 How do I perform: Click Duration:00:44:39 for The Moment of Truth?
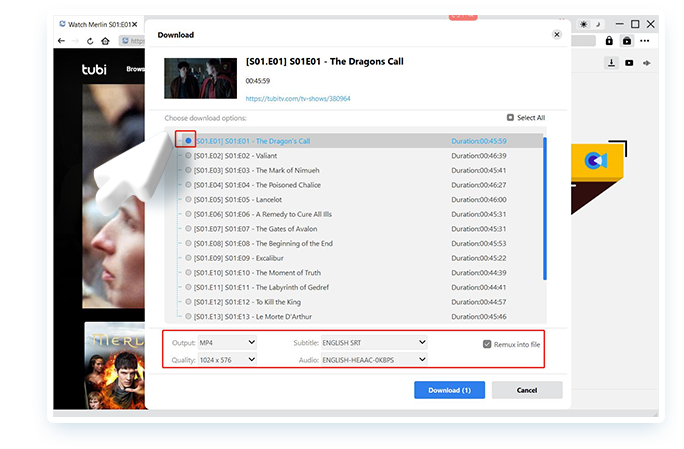[479, 273]
